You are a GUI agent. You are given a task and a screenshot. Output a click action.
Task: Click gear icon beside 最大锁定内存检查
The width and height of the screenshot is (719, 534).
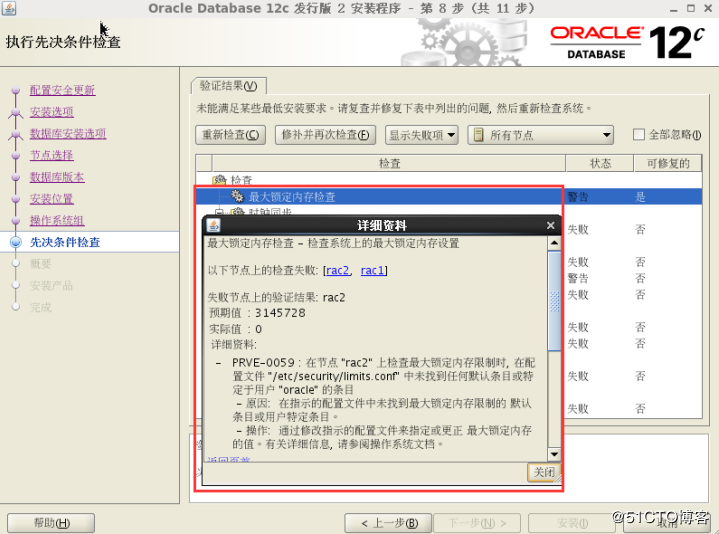[237, 196]
